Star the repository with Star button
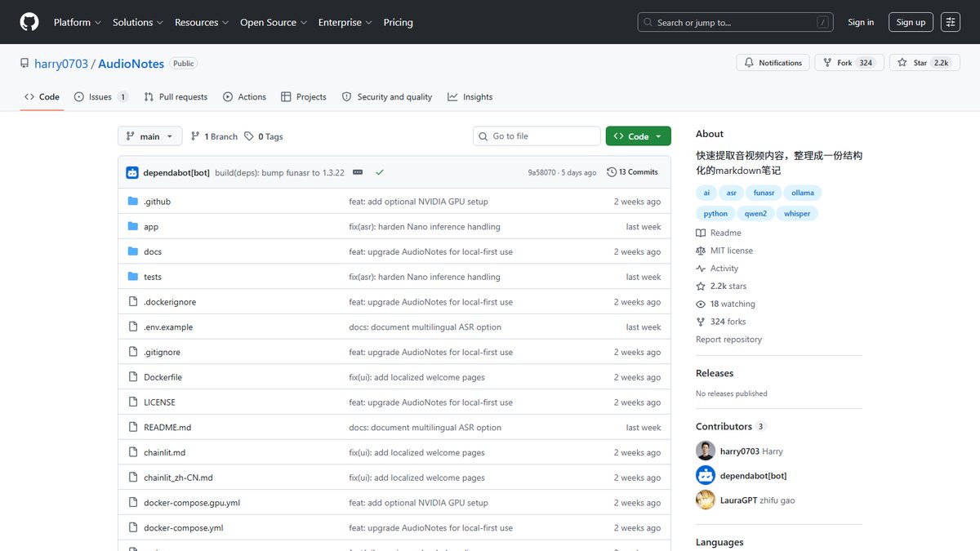 point(925,63)
